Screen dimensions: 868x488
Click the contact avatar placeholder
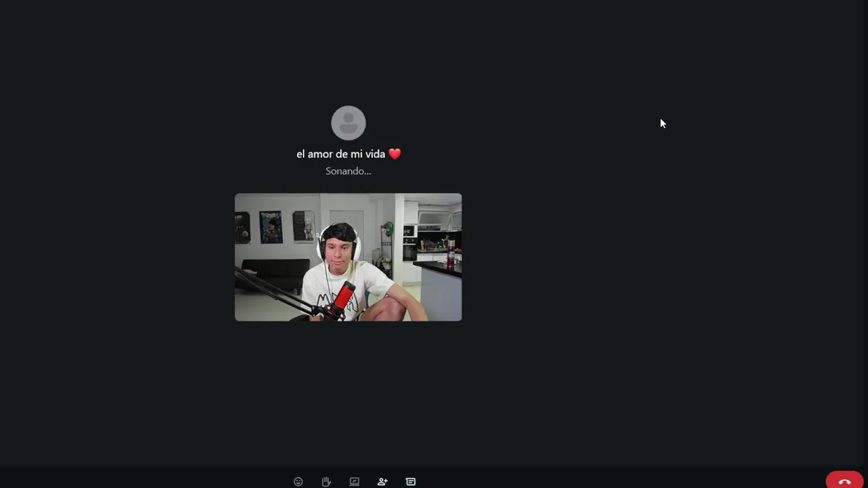click(x=349, y=123)
